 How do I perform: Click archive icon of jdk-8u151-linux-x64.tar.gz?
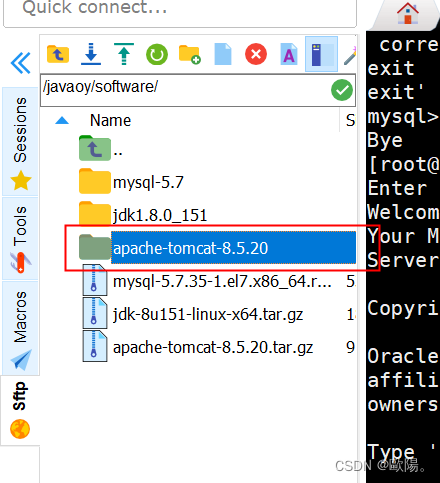[x=95, y=313]
